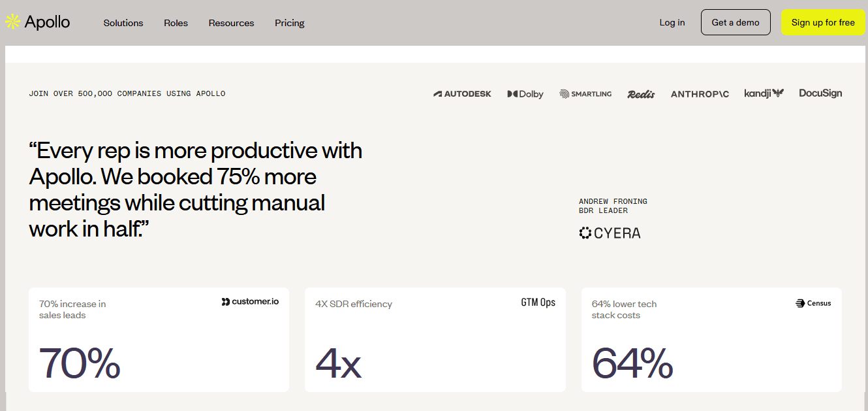Click the Redis logo
The image size is (868, 411).
641,93
